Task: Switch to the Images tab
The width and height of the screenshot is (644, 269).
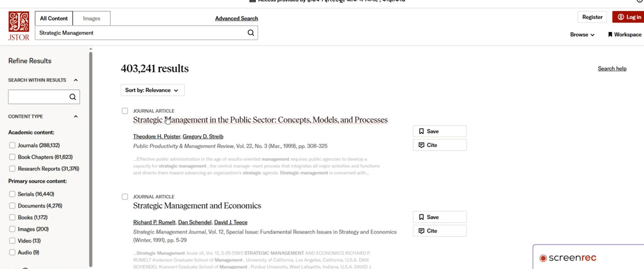Action: (x=91, y=19)
